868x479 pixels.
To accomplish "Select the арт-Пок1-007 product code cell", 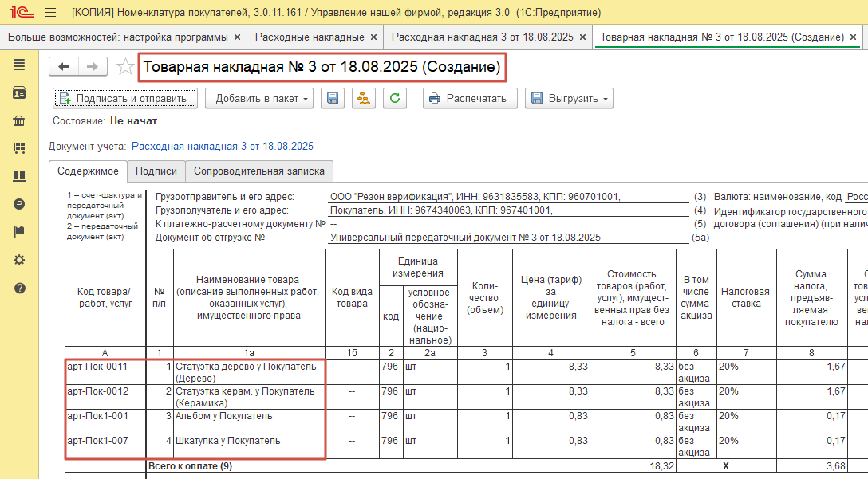I will click(106, 446).
